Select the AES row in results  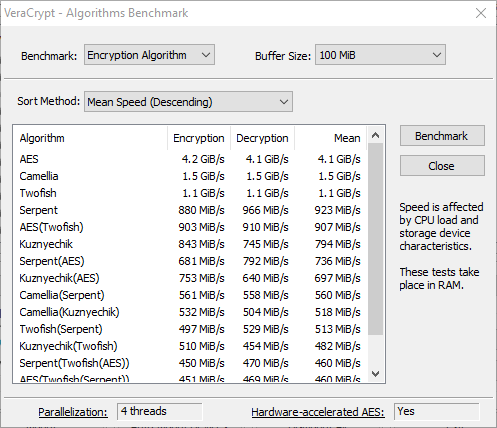190,159
